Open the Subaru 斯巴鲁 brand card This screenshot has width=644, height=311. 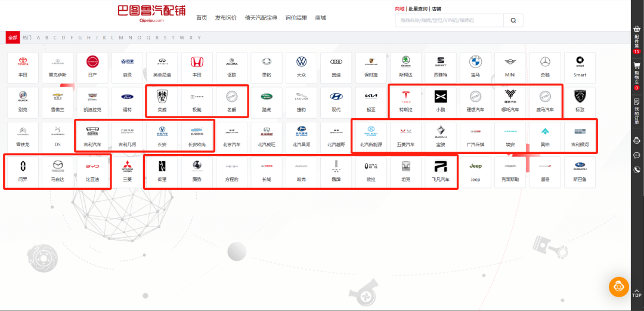click(580, 173)
